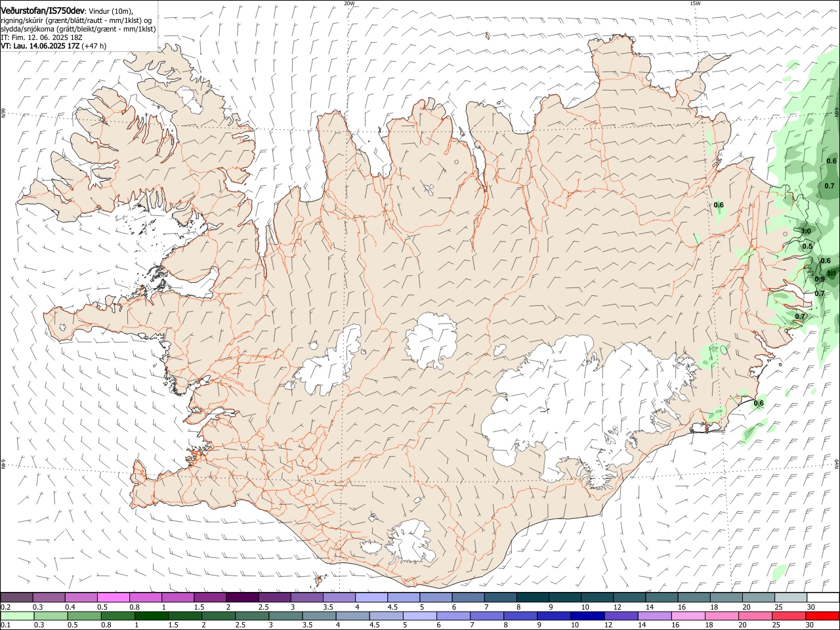Viewport: 840px width, 630px height.
Task: Click the 0.5 precipitation value on the east coast
Action: [x=807, y=246]
